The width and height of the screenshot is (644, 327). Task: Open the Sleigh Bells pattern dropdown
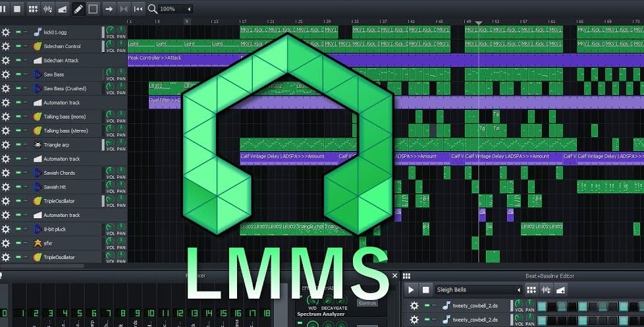click(x=479, y=290)
